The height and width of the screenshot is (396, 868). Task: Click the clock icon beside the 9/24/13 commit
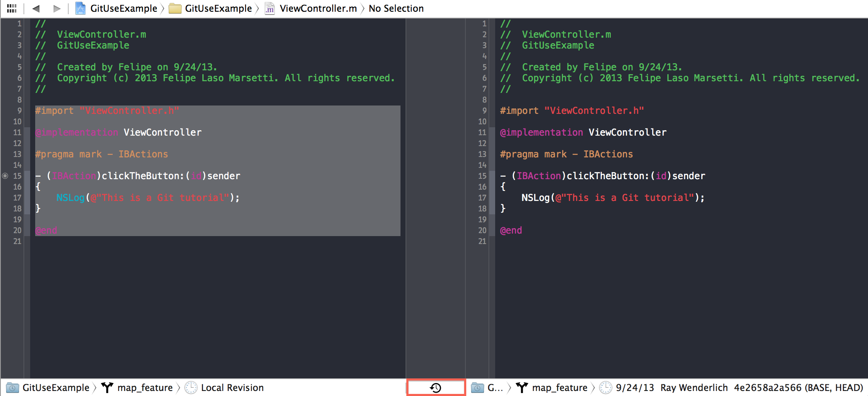605,387
